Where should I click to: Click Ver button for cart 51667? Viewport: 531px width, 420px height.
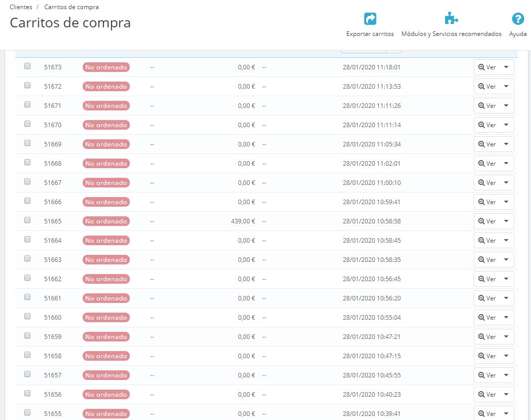487,182
